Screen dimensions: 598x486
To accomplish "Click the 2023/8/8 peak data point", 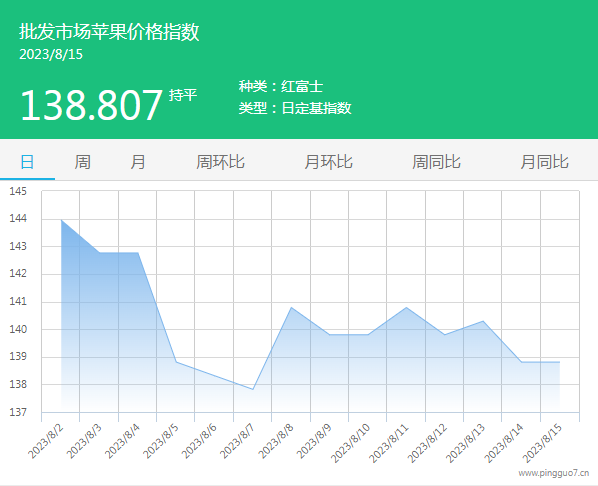I will tap(291, 307).
